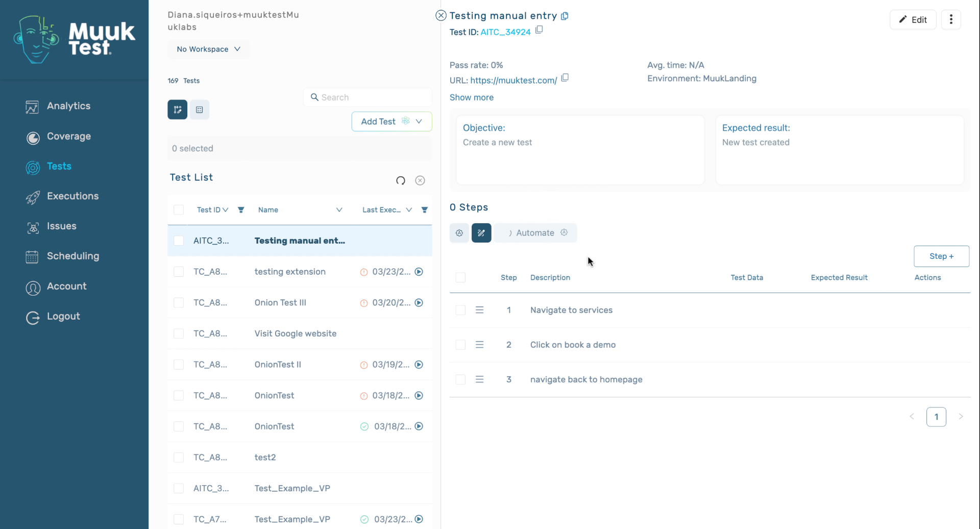The width and height of the screenshot is (980, 529).
Task: Open the Account page
Action: [56, 286]
